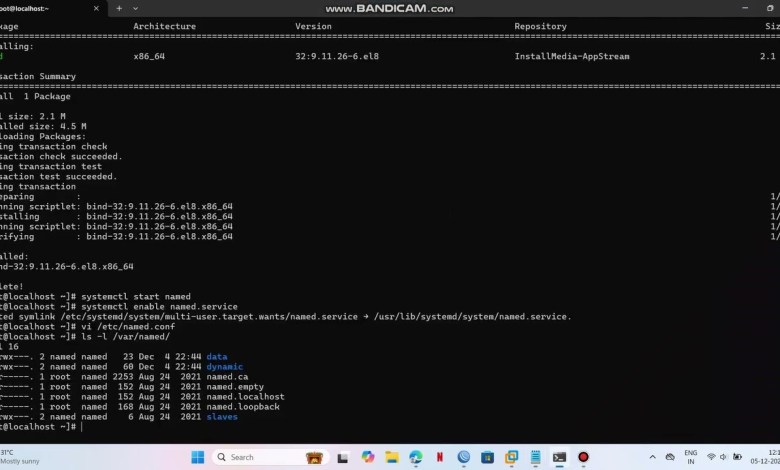Minimize the terminal window
The image size is (780, 470).
745,8
